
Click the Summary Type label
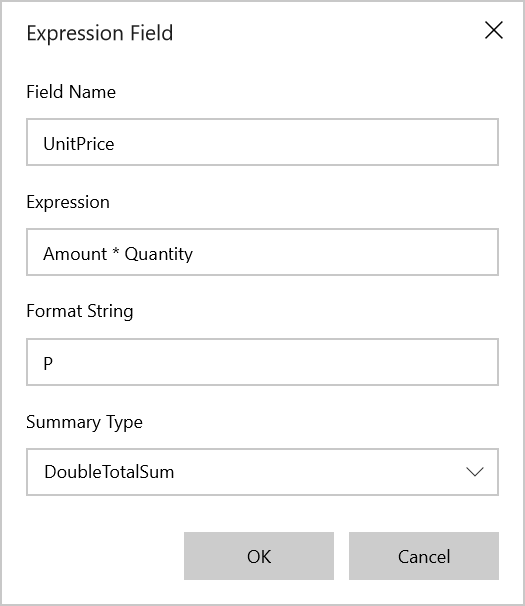(84, 422)
